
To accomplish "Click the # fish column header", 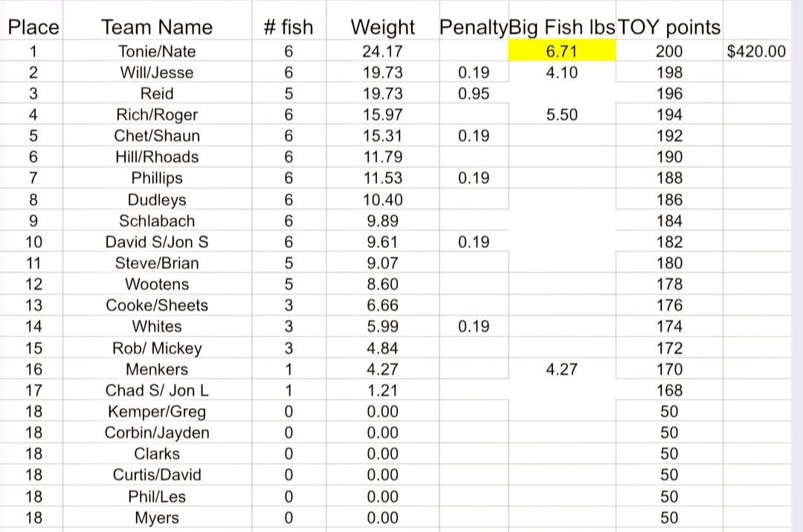I will pos(288,27).
